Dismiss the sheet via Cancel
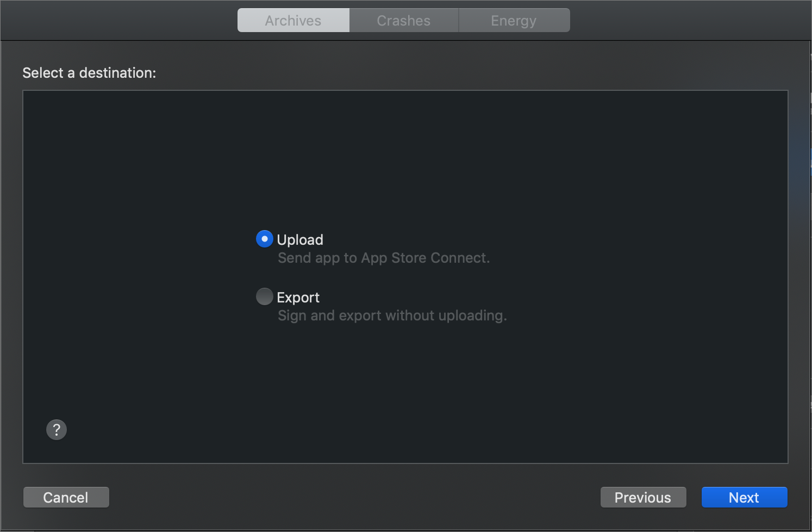The height and width of the screenshot is (532, 812). pos(66,497)
